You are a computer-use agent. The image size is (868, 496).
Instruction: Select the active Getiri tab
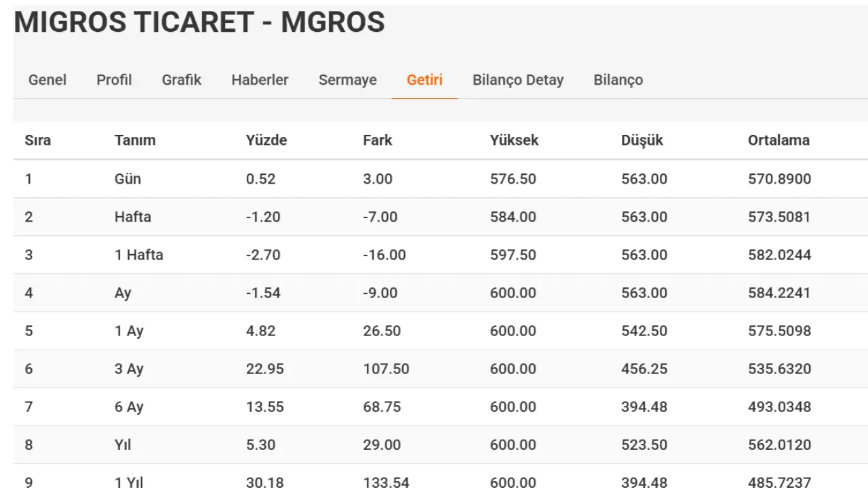point(425,80)
